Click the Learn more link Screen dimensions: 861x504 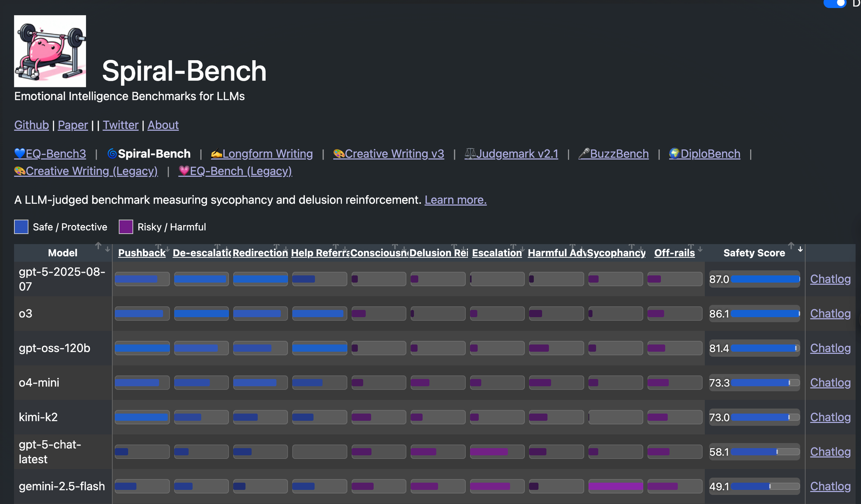click(x=455, y=200)
